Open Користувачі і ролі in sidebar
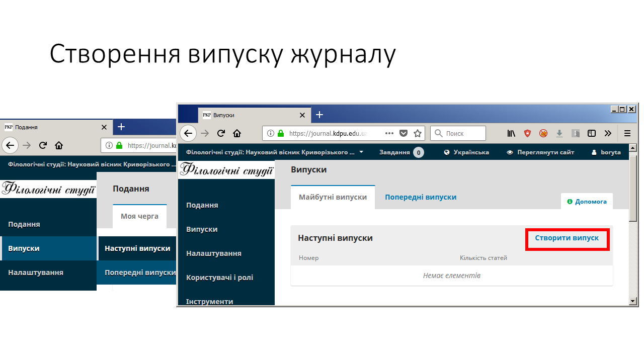644x362 pixels. (x=219, y=278)
